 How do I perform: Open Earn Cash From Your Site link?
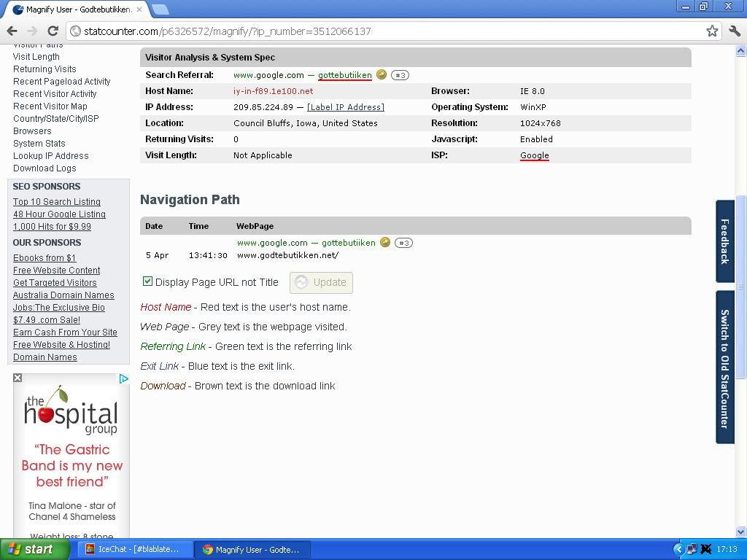(x=65, y=332)
